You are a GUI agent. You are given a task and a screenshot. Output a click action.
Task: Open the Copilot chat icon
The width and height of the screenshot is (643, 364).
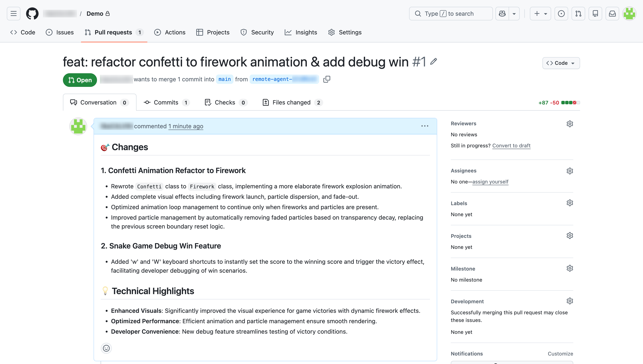click(x=502, y=14)
